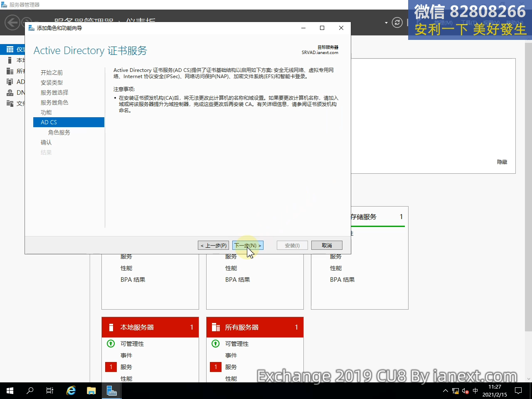Open BPA 结果 in the middle upper tile
Screen dimensions: 532x399
238,280
